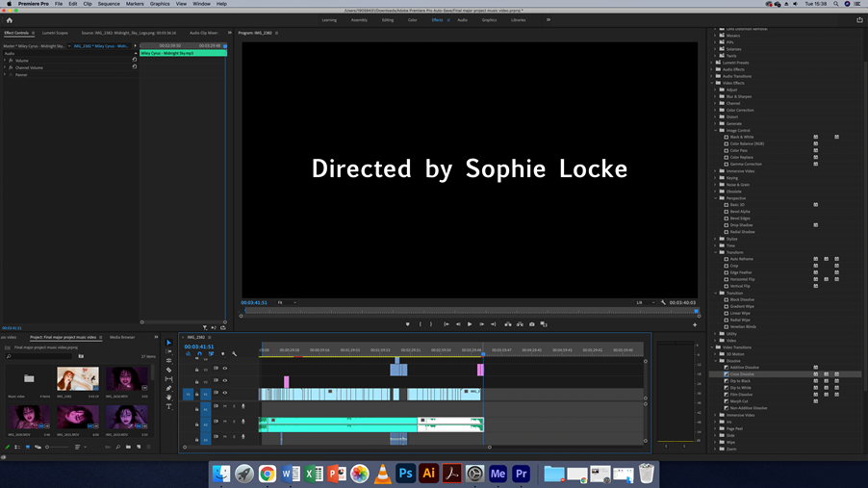This screenshot has width=868, height=488.
Task: Select the Razor tool in the tools panel
Action: 168,370
